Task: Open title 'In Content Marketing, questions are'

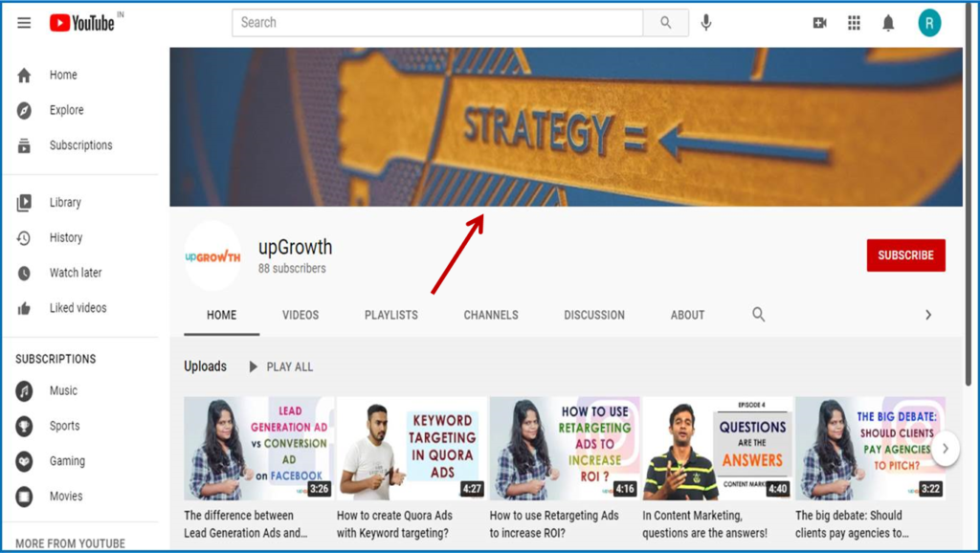Action: point(705,524)
